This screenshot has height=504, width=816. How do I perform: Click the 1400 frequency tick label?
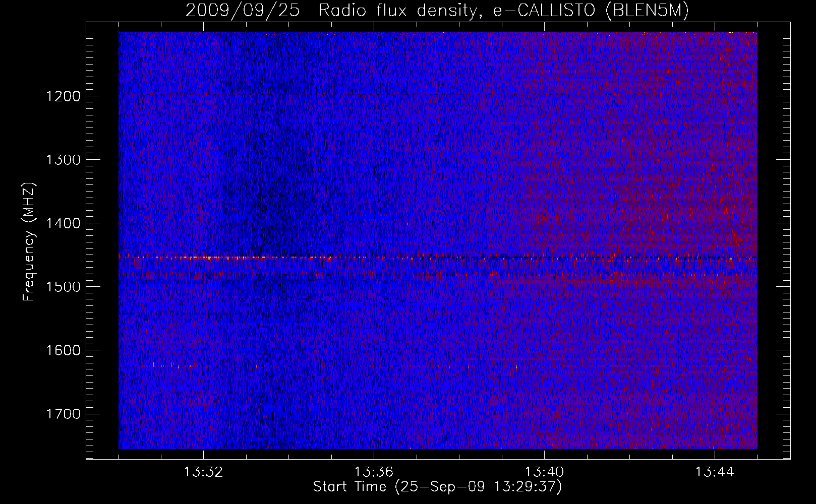[63, 223]
